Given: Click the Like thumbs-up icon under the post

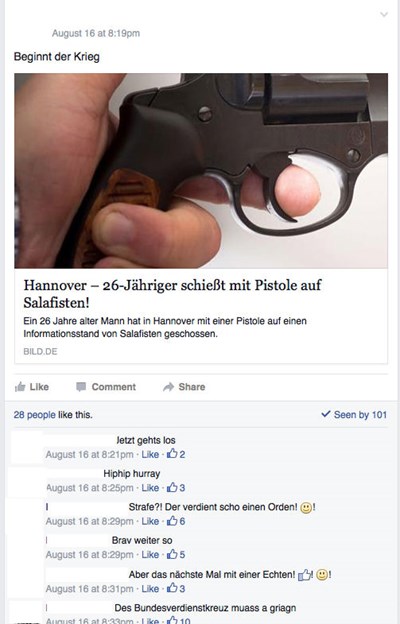Looking at the screenshot, I should pos(20,387).
